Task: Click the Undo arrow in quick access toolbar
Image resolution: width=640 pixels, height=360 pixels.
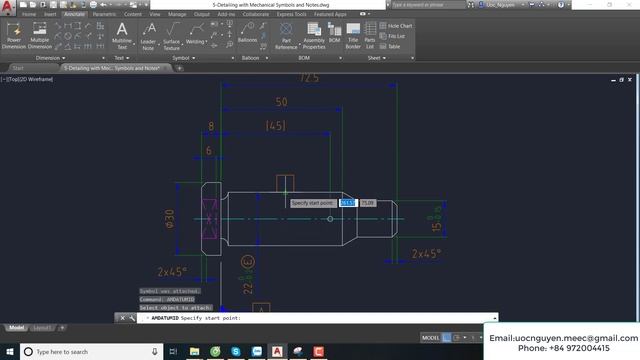Action: tap(104, 4)
